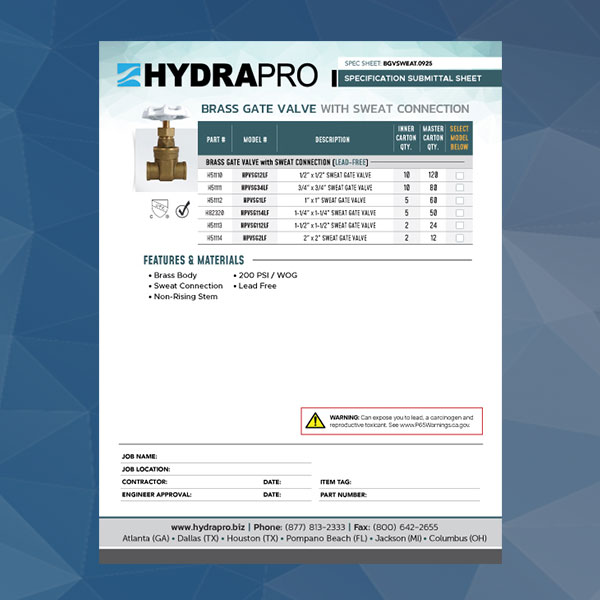600x600 pixels.
Task: Click the "Inner Carton Qty." column header
Action: (x=406, y=138)
